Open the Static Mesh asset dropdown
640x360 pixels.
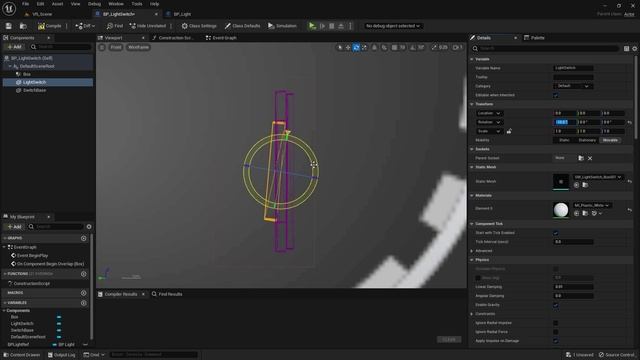(x=598, y=177)
